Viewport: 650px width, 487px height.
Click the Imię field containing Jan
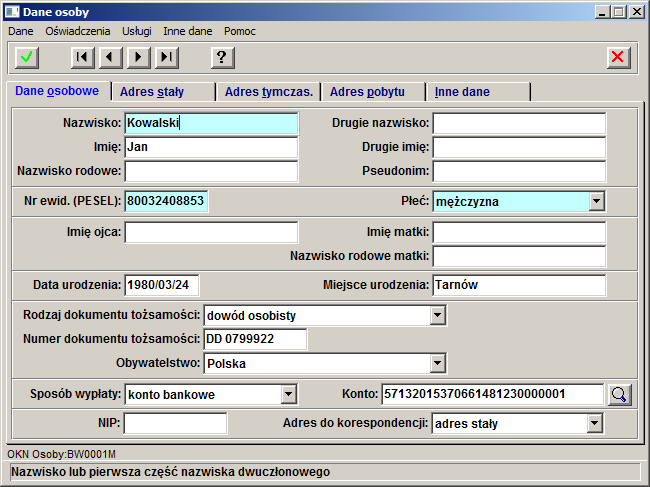point(211,147)
